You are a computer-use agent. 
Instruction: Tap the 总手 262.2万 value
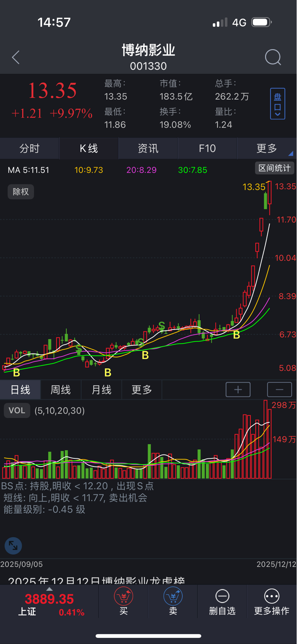232,96
